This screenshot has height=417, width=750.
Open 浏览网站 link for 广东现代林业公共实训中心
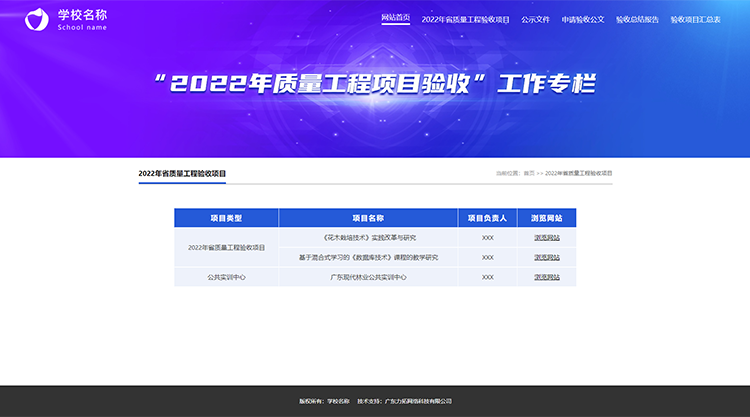click(546, 277)
